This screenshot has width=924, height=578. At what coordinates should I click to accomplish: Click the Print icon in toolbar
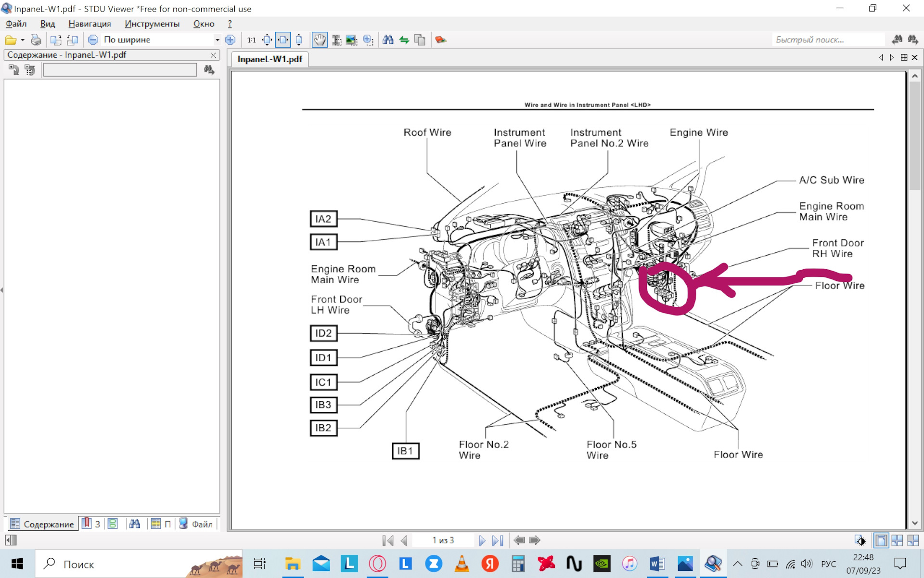[36, 40]
